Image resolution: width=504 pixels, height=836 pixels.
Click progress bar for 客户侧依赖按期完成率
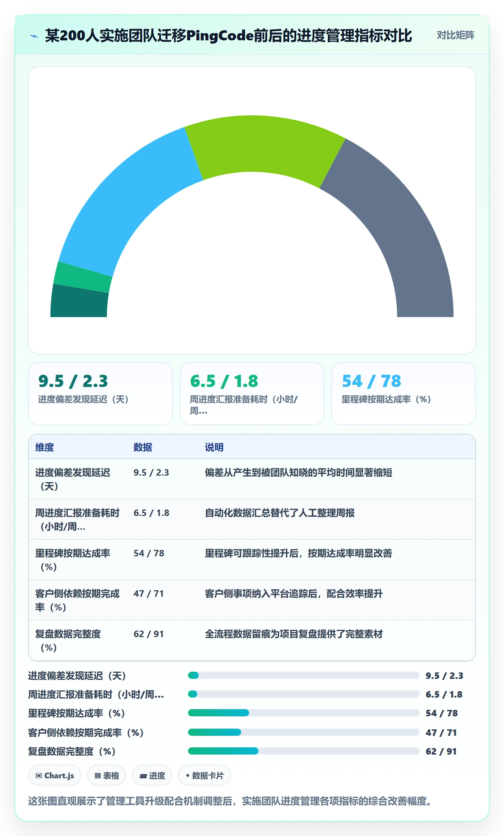[x=304, y=732]
